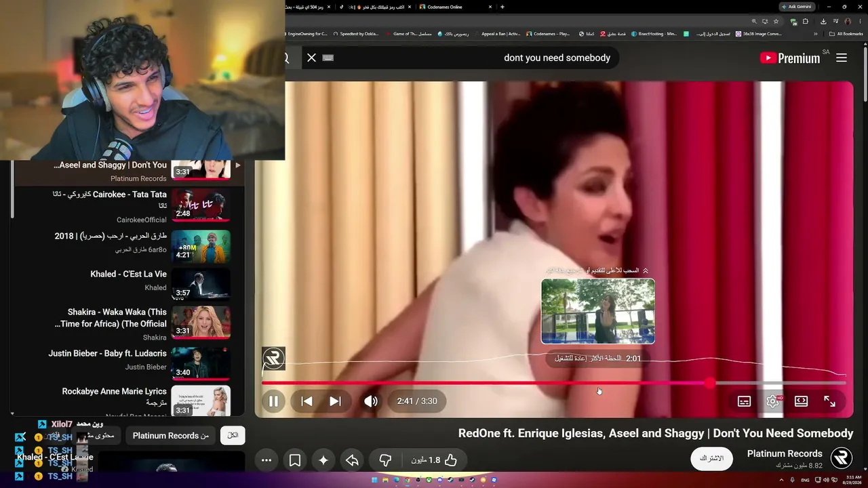This screenshot has width=868, height=488.
Task: Enter fullscreen mode
Action: [829, 401]
